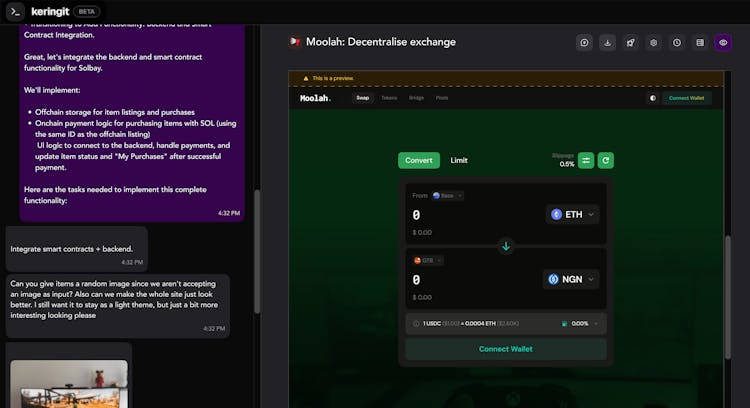Open the NGN currency dropdown

[x=573, y=280]
